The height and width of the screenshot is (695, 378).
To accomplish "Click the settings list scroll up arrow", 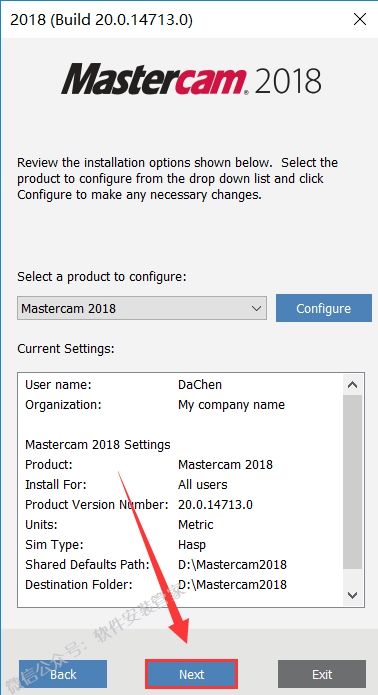I will pos(353,385).
